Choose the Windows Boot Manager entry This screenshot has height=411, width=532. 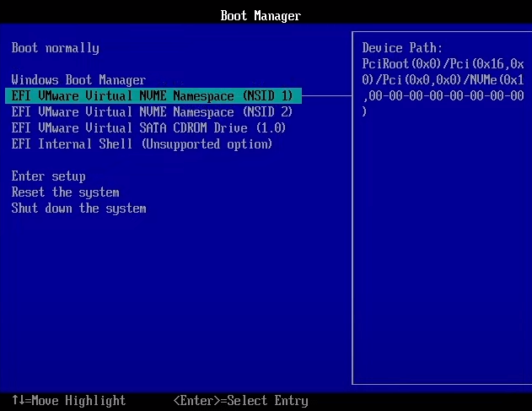pyautogui.click(x=78, y=80)
